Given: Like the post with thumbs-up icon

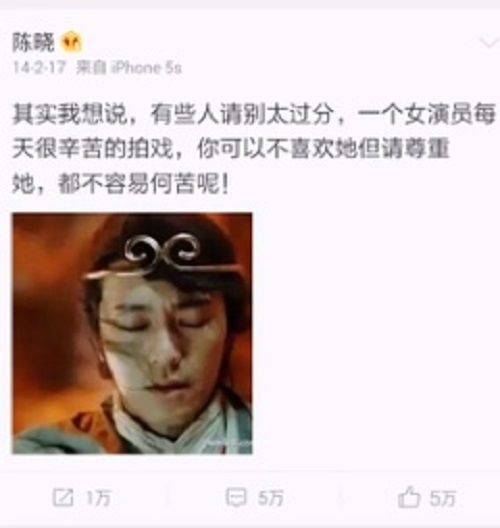Looking at the screenshot, I should pyautogui.click(x=409, y=497).
